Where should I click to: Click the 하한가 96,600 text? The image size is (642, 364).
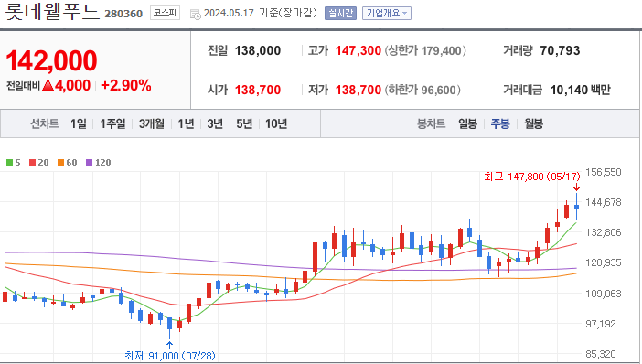pos(423,90)
